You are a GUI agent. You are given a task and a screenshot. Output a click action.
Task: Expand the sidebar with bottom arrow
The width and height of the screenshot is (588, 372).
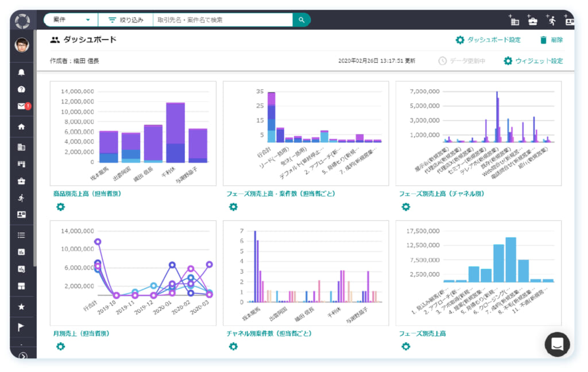coord(22,355)
